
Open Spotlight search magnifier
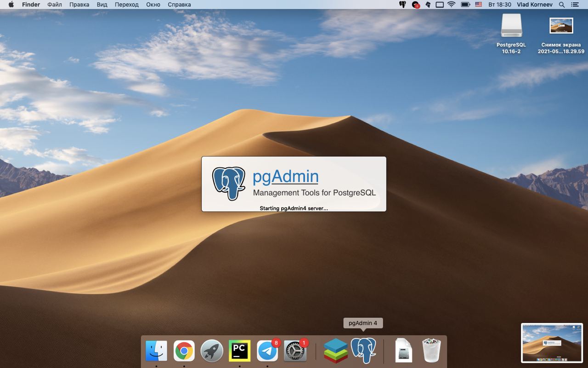point(562,5)
